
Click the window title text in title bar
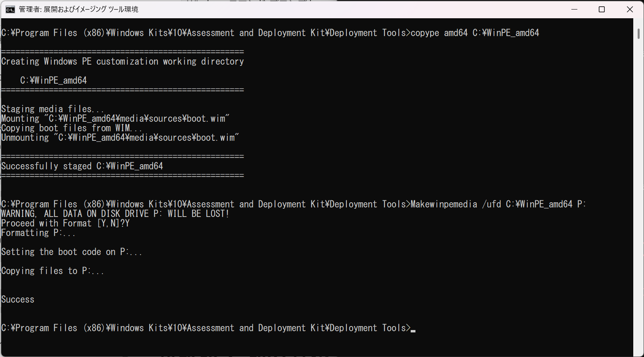tap(79, 9)
